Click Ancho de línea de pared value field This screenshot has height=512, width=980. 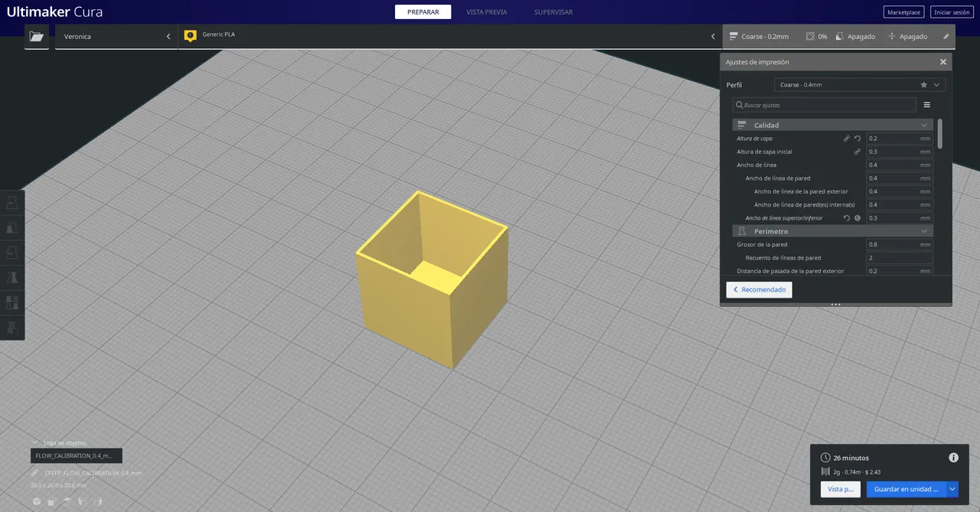click(900, 178)
